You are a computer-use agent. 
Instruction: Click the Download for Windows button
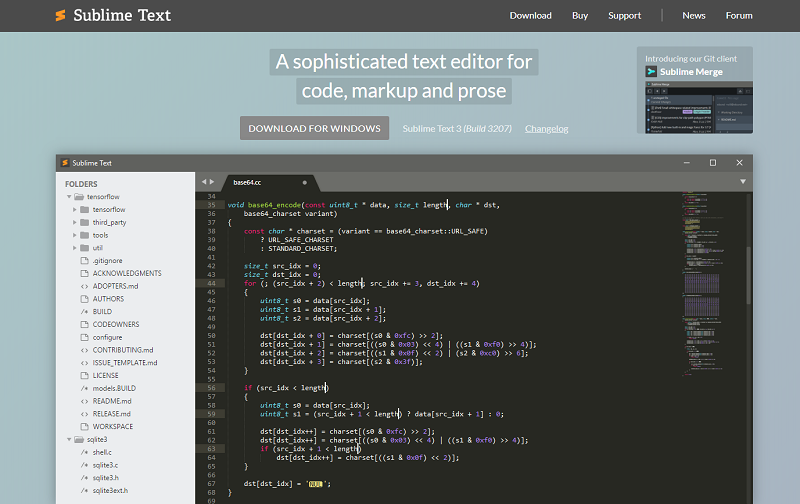tap(314, 128)
